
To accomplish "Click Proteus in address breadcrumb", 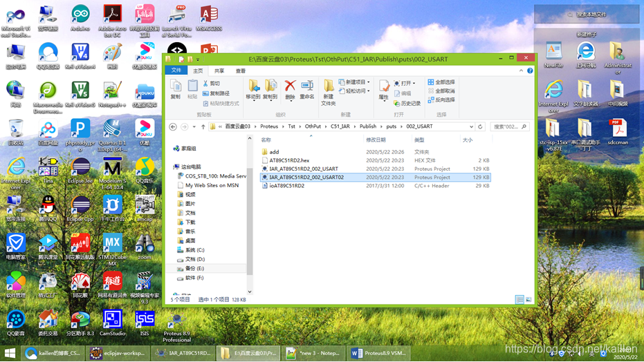I will click(269, 126).
